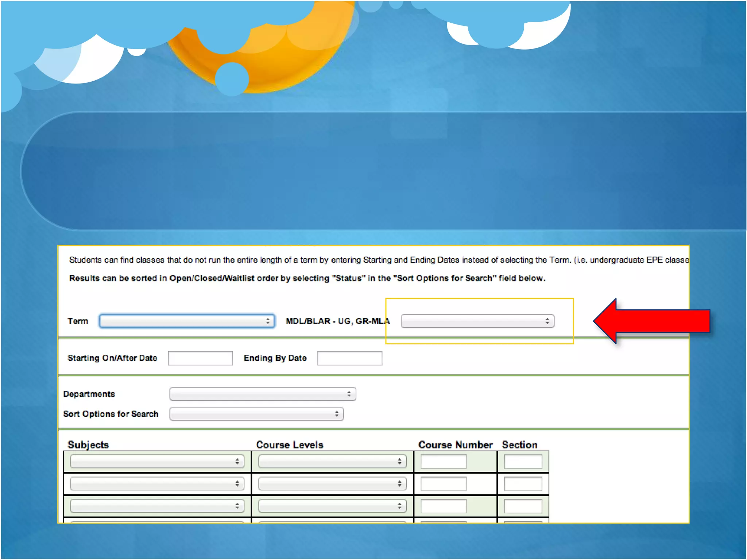Click the second row Course Number field

pyautogui.click(x=443, y=484)
